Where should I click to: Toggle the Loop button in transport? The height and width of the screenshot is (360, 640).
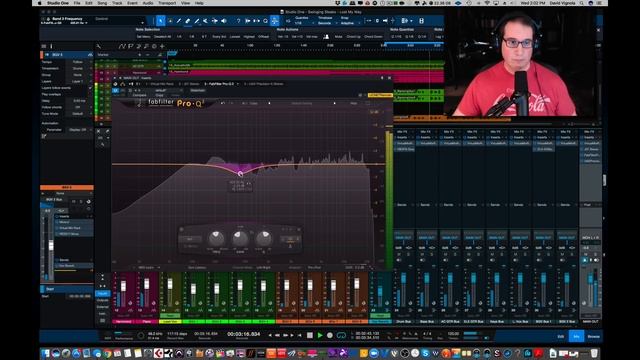coord(341,335)
